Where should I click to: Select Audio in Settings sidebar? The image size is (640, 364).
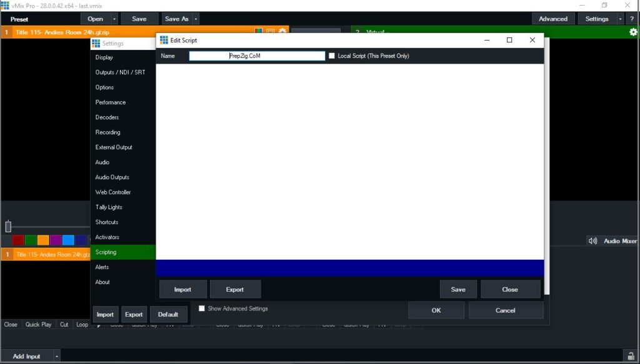(x=123, y=162)
